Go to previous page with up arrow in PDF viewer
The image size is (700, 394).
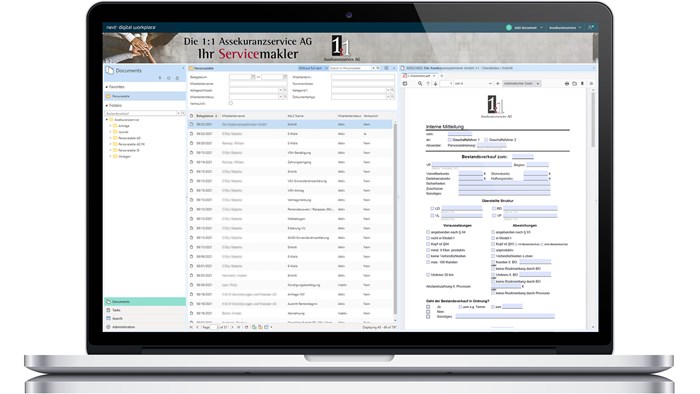(428, 83)
